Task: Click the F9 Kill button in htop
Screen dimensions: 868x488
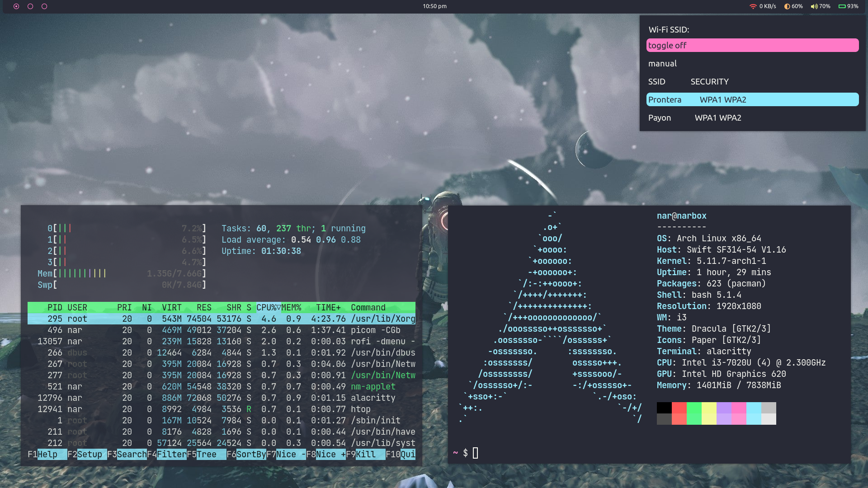Action: 365,455
